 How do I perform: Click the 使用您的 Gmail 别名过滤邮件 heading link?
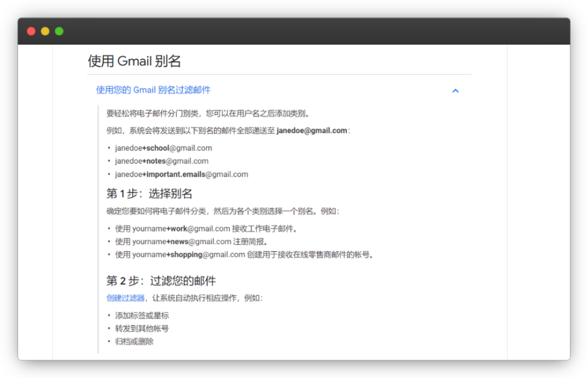point(153,90)
